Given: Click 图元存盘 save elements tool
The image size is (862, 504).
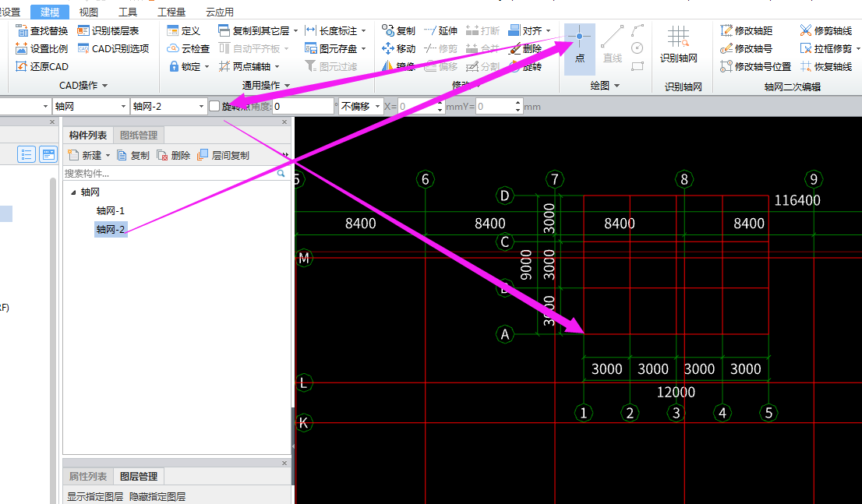Looking at the screenshot, I should tap(331, 48).
